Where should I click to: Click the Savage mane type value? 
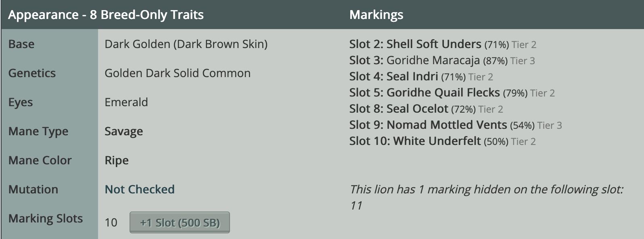tap(124, 131)
